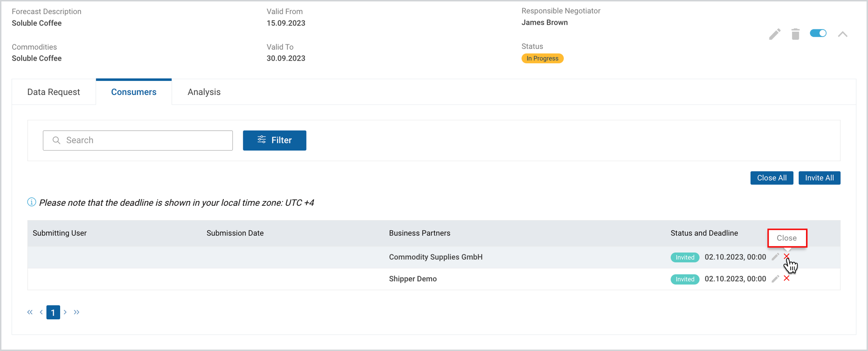The width and height of the screenshot is (868, 351).
Task: Click the Submitting User column header
Action: pyautogui.click(x=60, y=233)
